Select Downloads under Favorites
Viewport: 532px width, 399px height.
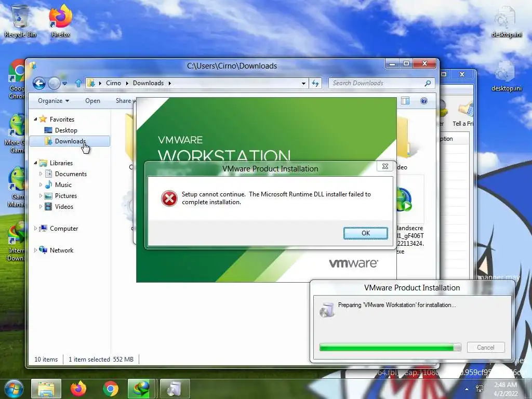pyautogui.click(x=70, y=141)
